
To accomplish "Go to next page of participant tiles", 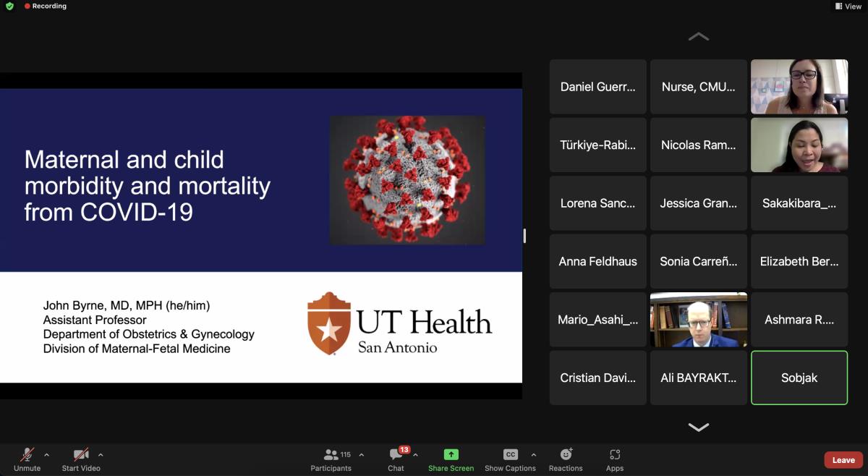I will pyautogui.click(x=698, y=428).
